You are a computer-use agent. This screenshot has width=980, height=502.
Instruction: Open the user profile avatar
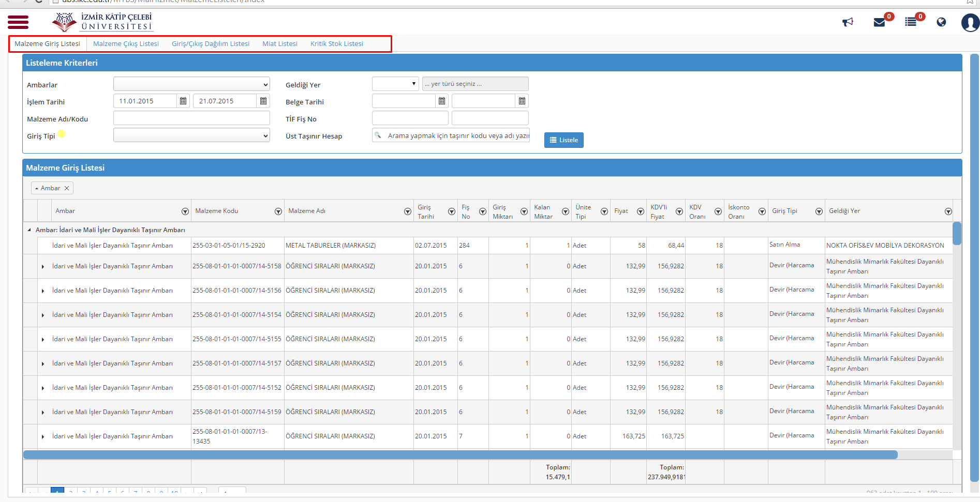tap(970, 23)
